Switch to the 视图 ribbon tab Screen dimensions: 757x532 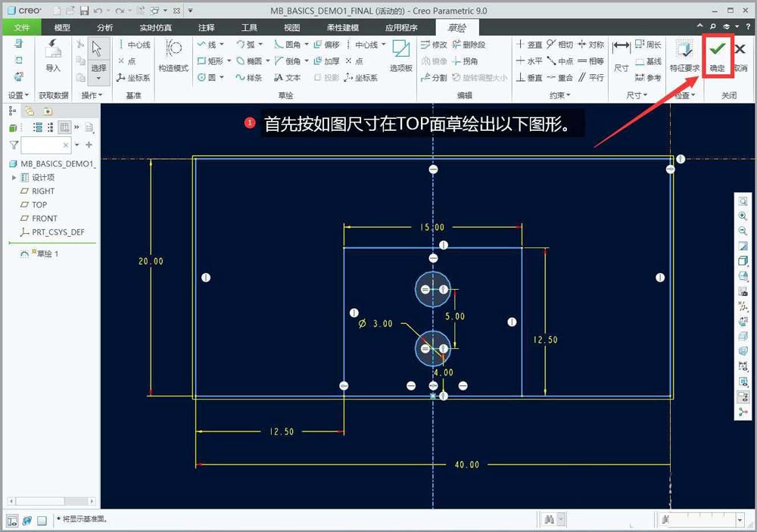(291, 27)
